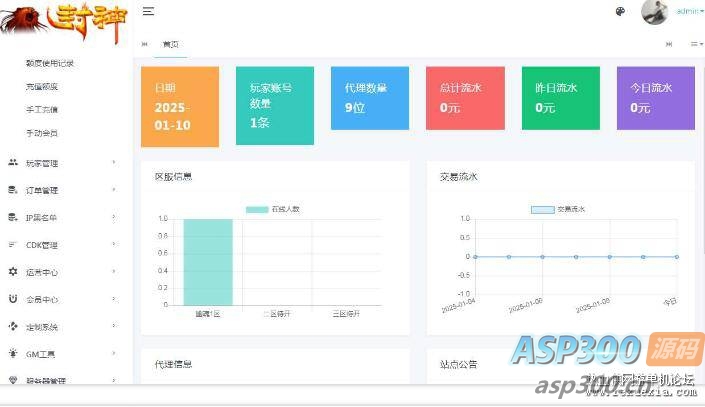Click the admin user avatar
Image resolution: width=705 pixels, height=407 pixels.
[654, 12]
